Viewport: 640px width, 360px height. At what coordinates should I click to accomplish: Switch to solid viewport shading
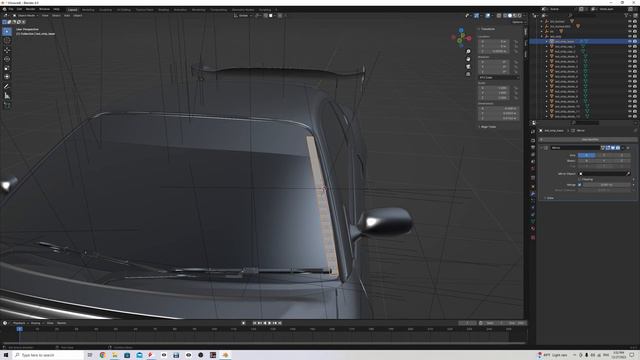coord(510,16)
